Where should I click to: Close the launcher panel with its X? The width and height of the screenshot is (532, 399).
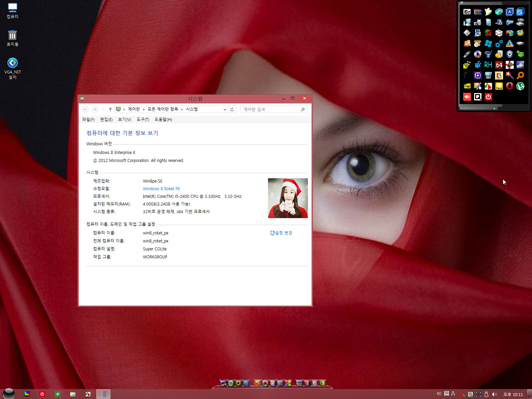click(x=462, y=3)
